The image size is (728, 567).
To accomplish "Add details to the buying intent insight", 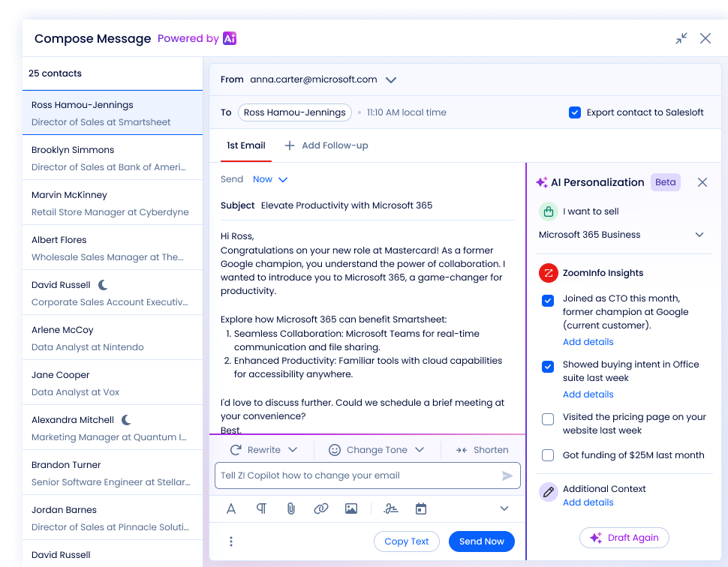I will click(x=588, y=394).
